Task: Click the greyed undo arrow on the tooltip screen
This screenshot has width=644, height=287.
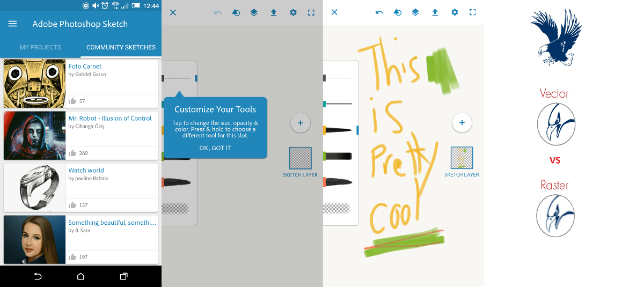Action: [x=217, y=12]
